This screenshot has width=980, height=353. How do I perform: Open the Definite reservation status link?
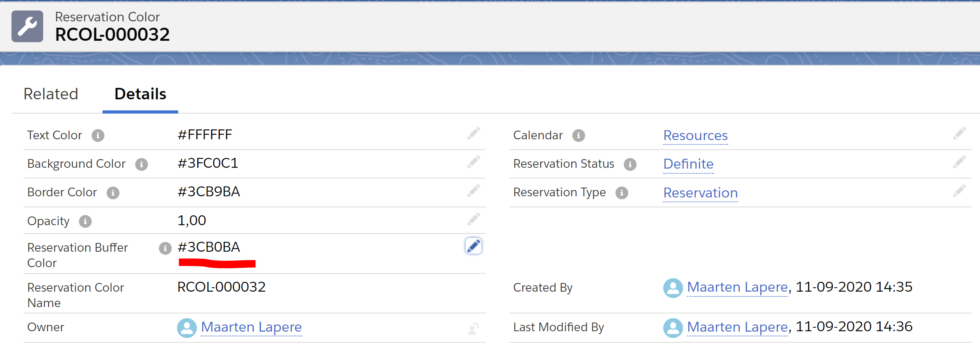tap(688, 164)
